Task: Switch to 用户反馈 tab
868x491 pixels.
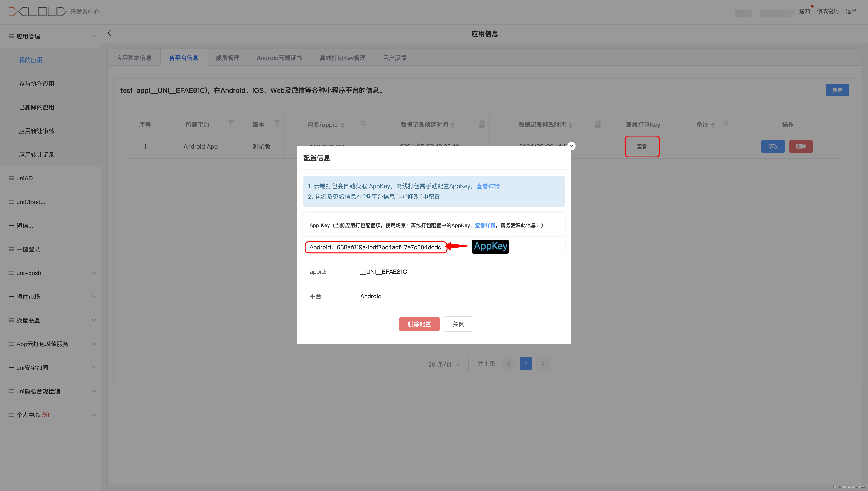Action: pos(394,58)
